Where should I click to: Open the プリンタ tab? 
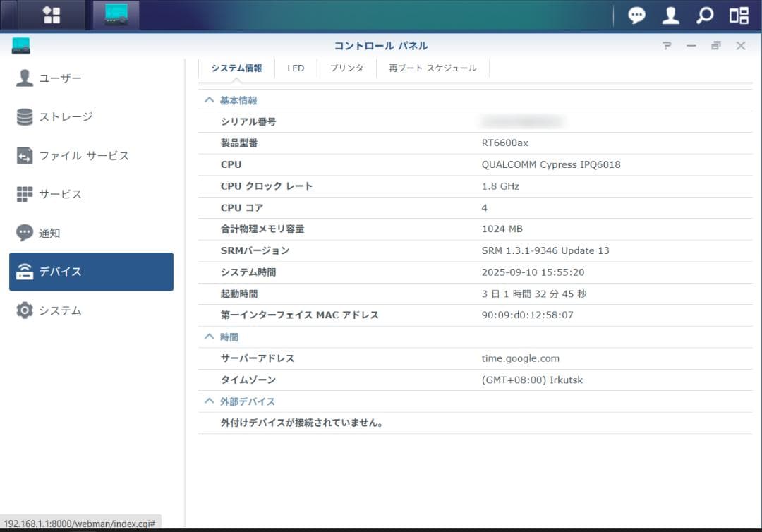346,68
